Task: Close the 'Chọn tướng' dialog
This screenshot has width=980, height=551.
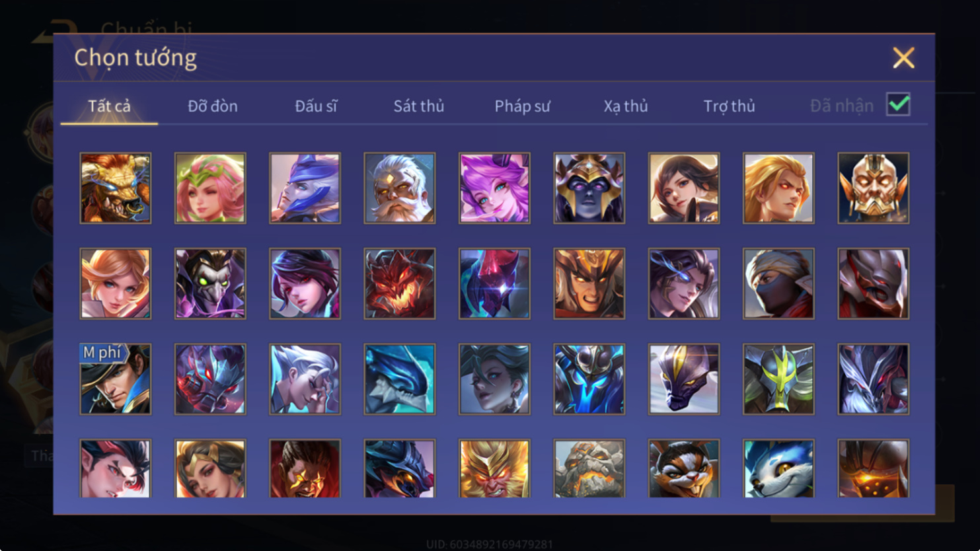Action: pyautogui.click(x=903, y=57)
